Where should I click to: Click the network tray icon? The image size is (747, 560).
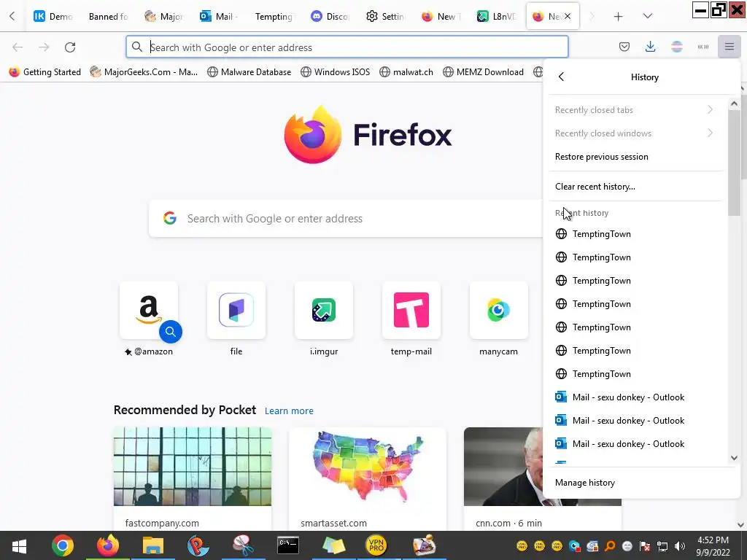tap(662, 546)
